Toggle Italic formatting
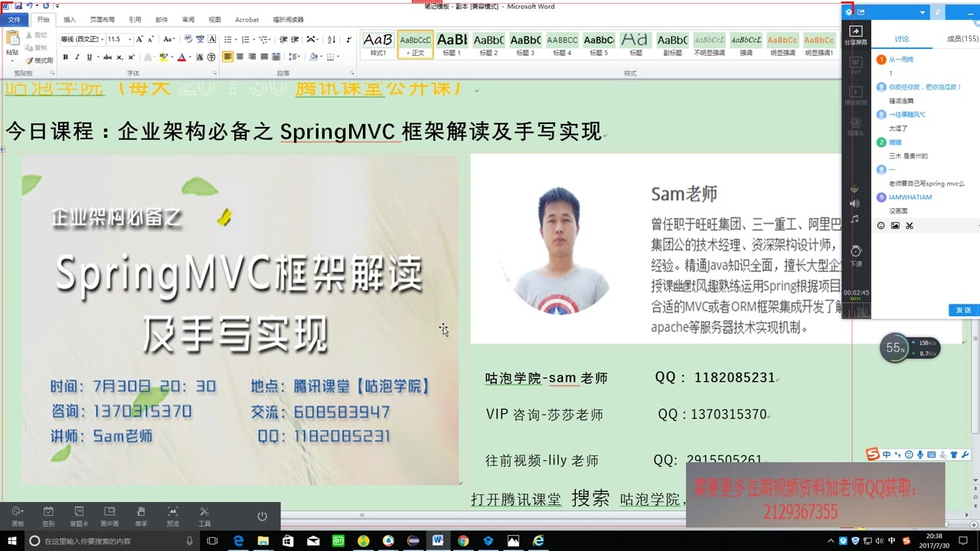Image resolution: width=980 pixels, height=551 pixels. click(77, 57)
